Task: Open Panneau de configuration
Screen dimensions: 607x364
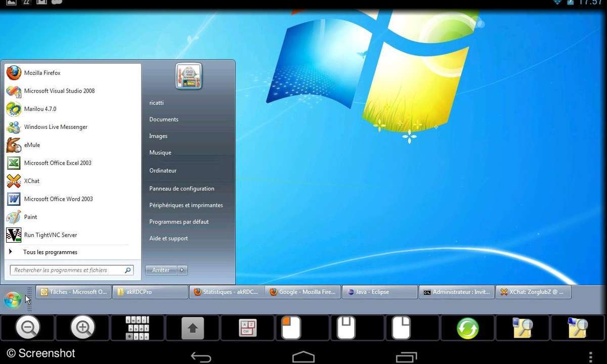Action: [x=182, y=189]
